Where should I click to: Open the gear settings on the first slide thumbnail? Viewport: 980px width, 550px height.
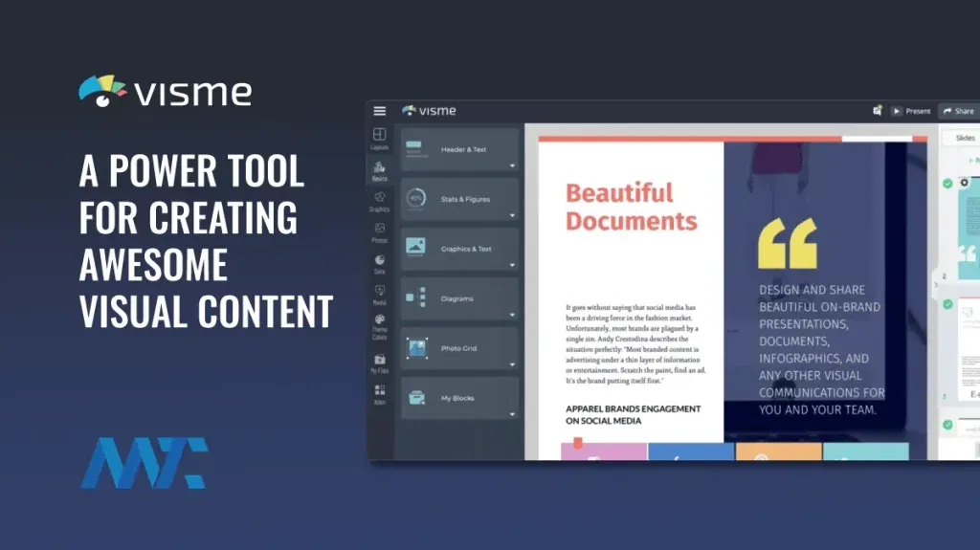965,183
